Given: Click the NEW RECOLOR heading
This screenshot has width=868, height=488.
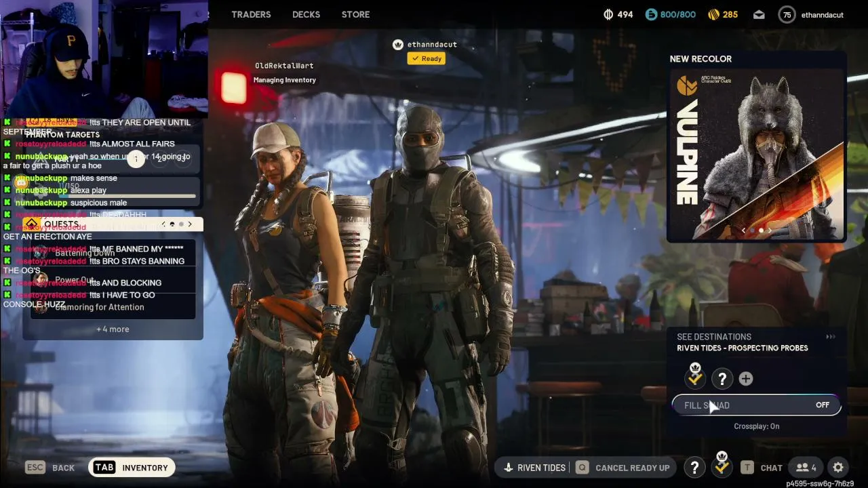Looking at the screenshot, I should tap(701, 59).
